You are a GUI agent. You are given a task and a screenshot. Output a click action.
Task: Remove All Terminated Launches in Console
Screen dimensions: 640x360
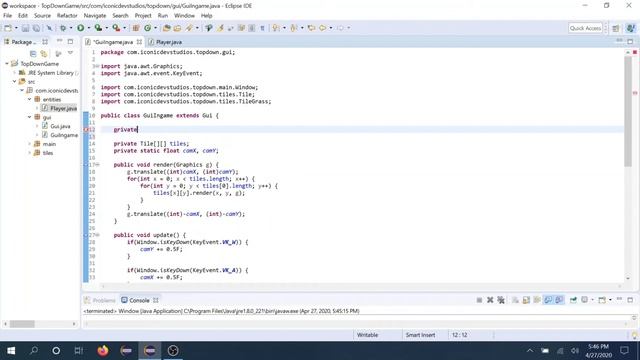[501, 300]
